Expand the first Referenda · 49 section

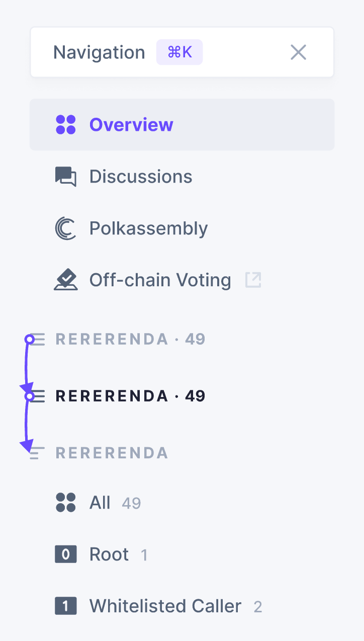(x=131, y=339)
